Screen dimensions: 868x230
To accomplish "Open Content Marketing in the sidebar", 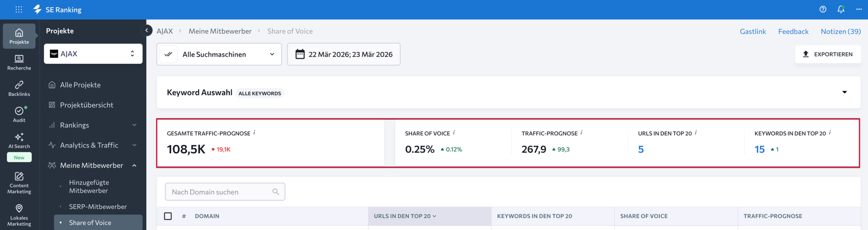I will (x=19, y=183).
